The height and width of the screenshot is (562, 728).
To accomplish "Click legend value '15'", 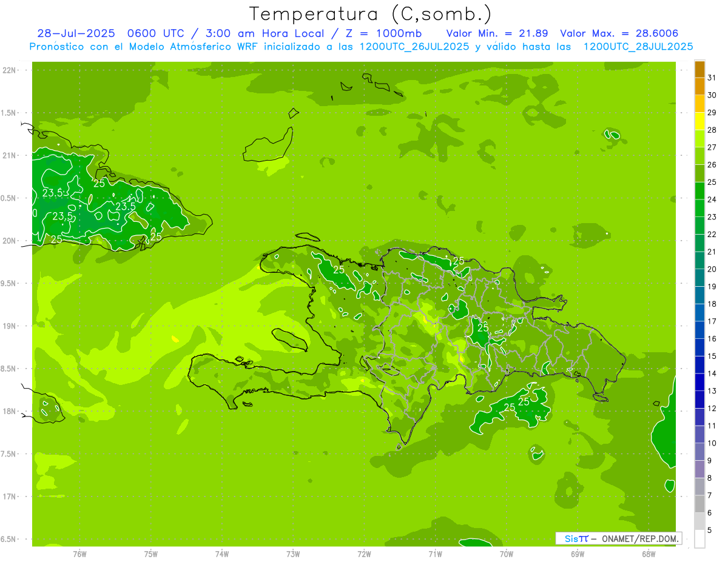I will (x=712, y=356).
